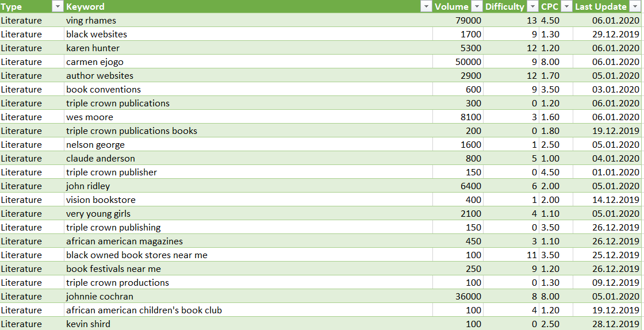The width and height of the screenshot is (644, 330).
Task: Select the 'vision bookstore' cell
Action: click(248, 200)
